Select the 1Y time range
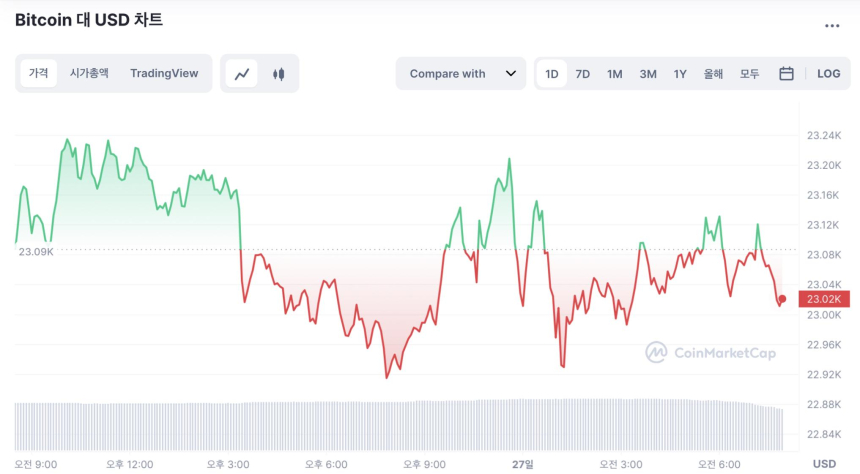This screenshot has height=474, width=860. (x=680, y=73)
